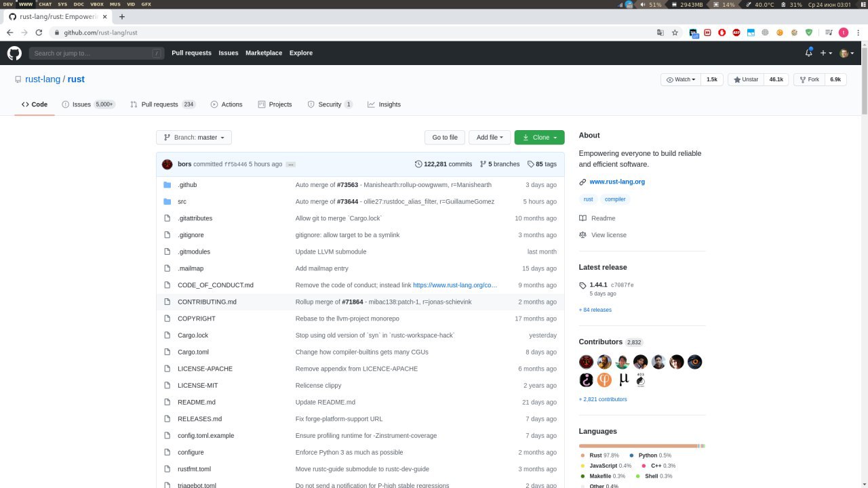The width and height of the screenshot is (868, 488).
Task: Reload the page
Action: (x=39, y=33)
